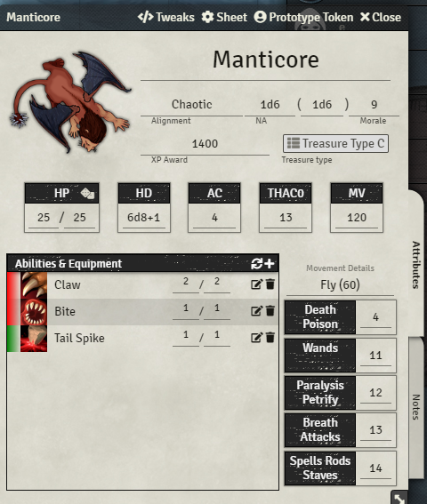Click the Treasure Type C button
427x504 pixels.
tap(335, 143)
